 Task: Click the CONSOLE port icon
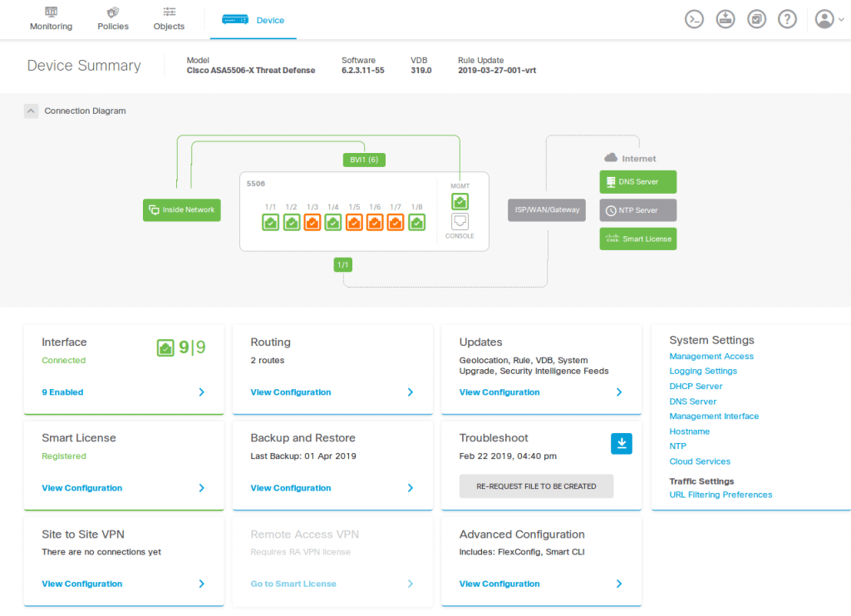(x=460, y=221)
